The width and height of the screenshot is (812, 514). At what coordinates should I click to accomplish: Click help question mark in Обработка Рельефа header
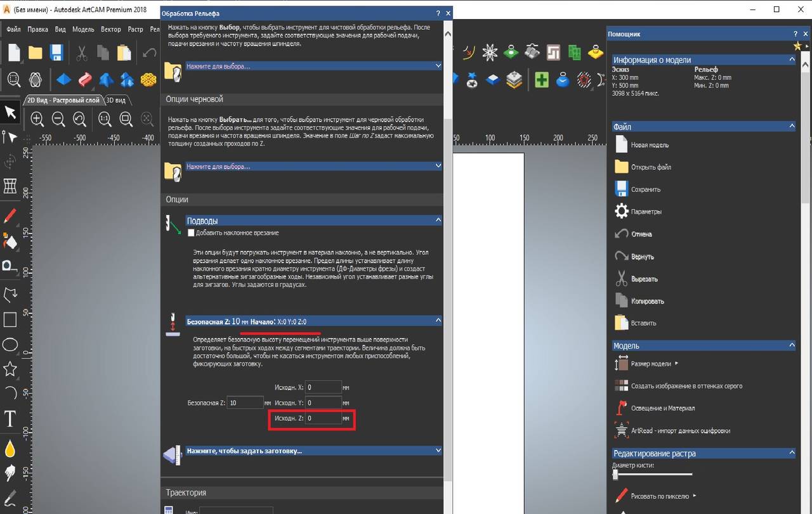click(x=438, y=13)
